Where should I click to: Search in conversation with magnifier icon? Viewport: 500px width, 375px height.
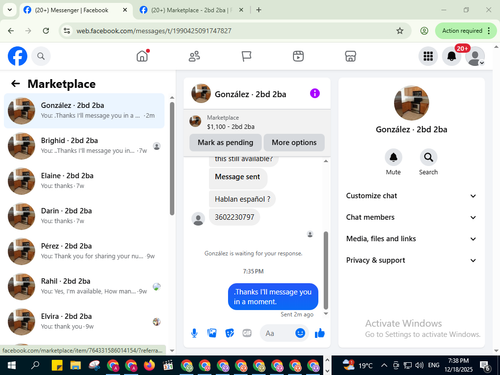[x=428, y=157]
